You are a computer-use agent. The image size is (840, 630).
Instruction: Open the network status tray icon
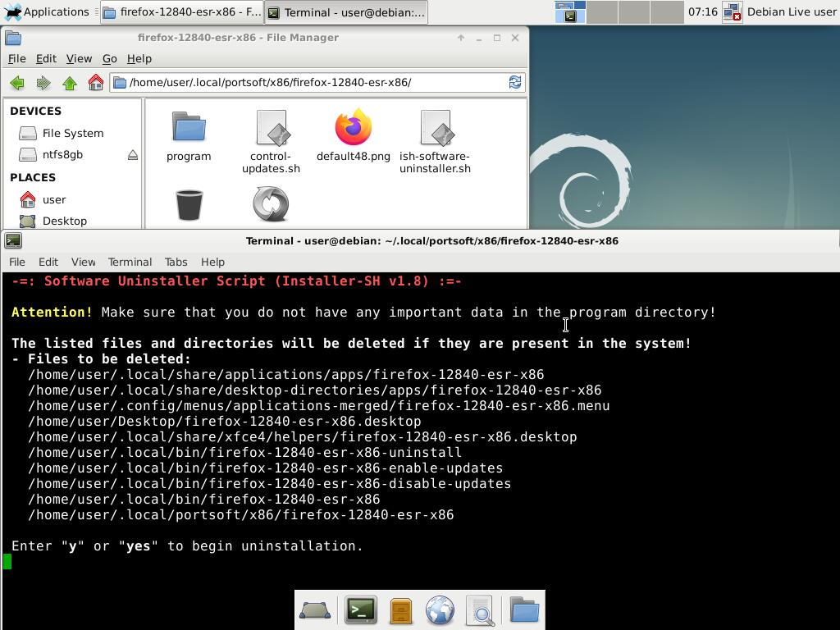pos(732,11)
